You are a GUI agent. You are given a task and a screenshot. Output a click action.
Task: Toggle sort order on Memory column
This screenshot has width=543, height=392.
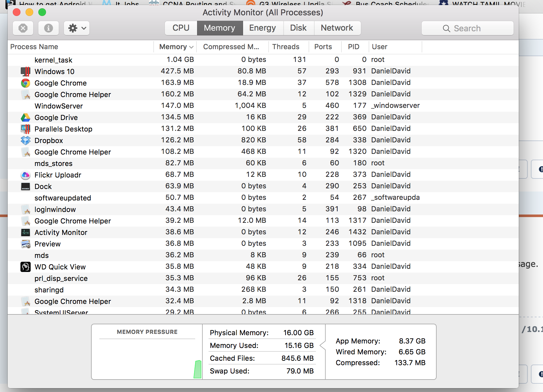pos(175,47)
